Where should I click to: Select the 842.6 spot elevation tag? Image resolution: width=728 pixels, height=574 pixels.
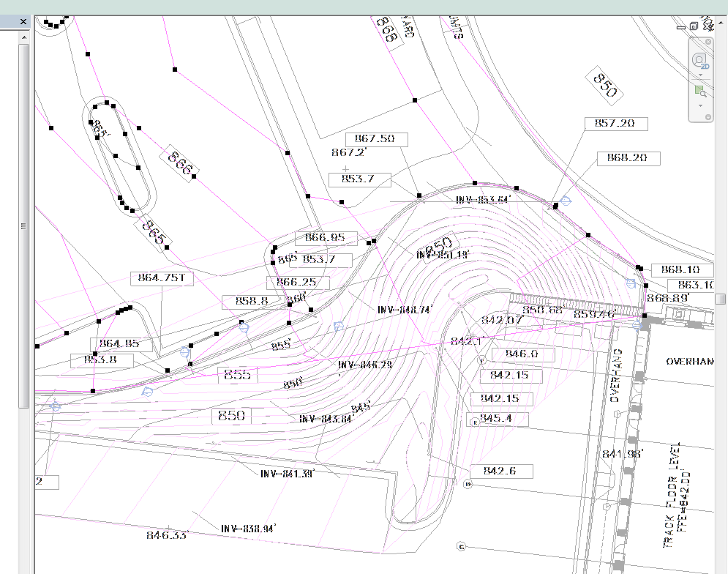pos(501,471)
